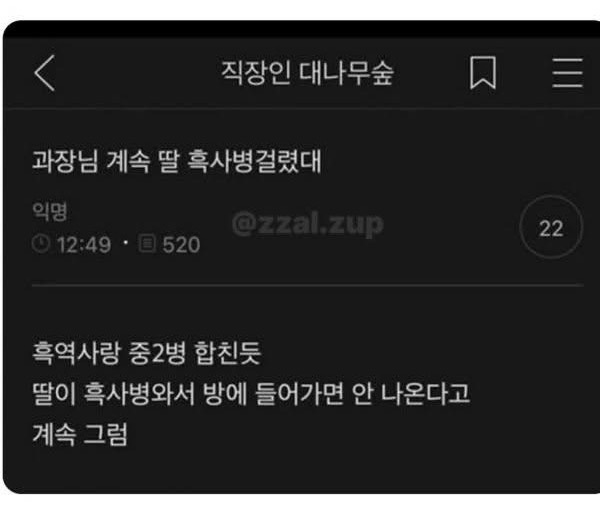The height and width of the screenshot is (515, 600).
Task: Click the line starting with 딸이 흑사병와서
Action: tap(251, 394)
